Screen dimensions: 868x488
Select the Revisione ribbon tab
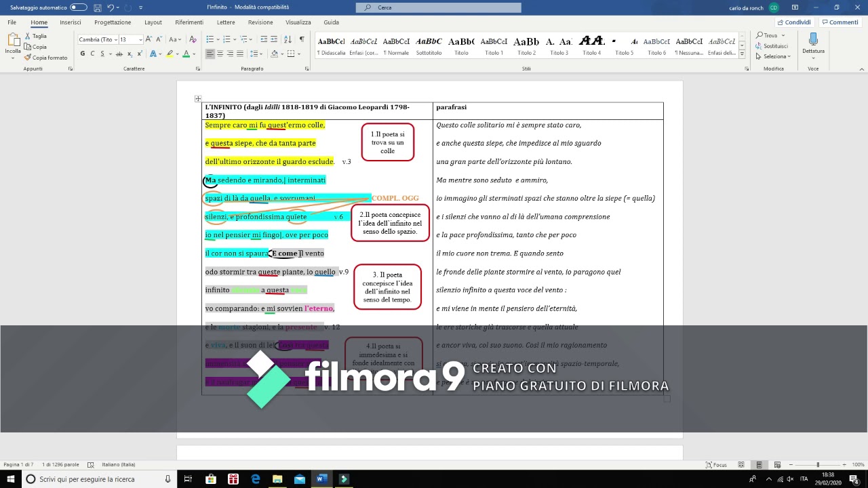(260, 22)
